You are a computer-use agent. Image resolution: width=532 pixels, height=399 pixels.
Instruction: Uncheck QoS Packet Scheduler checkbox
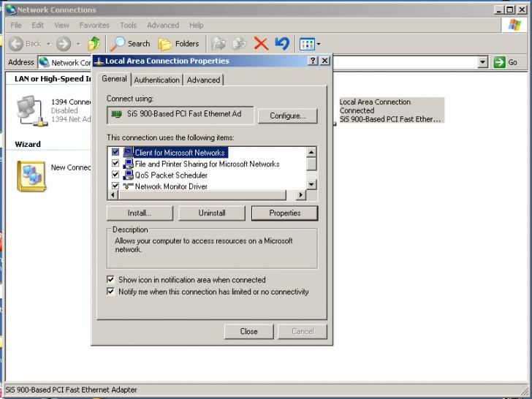pos(115,175)
